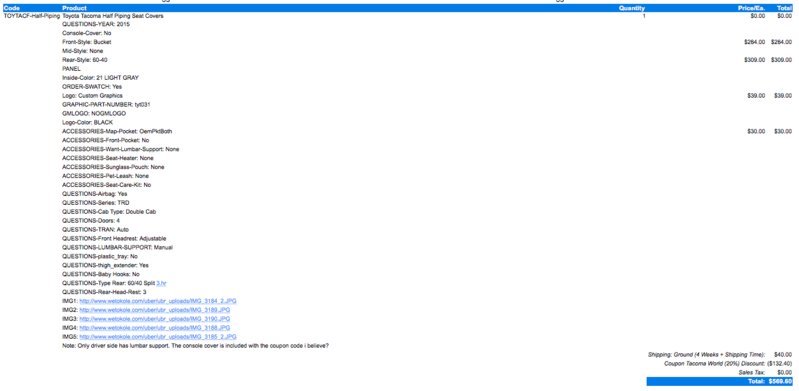Click the Sales Tax amount $0.00
This screenshot has height=391, width=799.
click(x=785, y=373)
